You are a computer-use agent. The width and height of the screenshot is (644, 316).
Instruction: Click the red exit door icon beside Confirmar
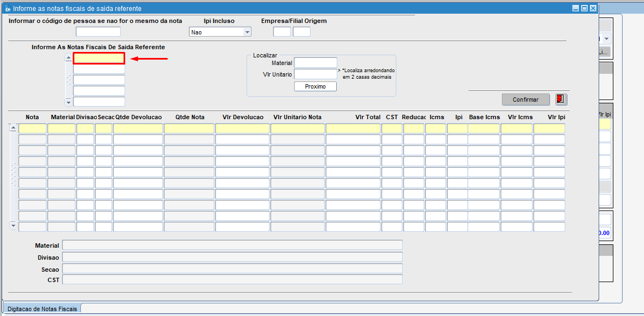tap(561, 99)
